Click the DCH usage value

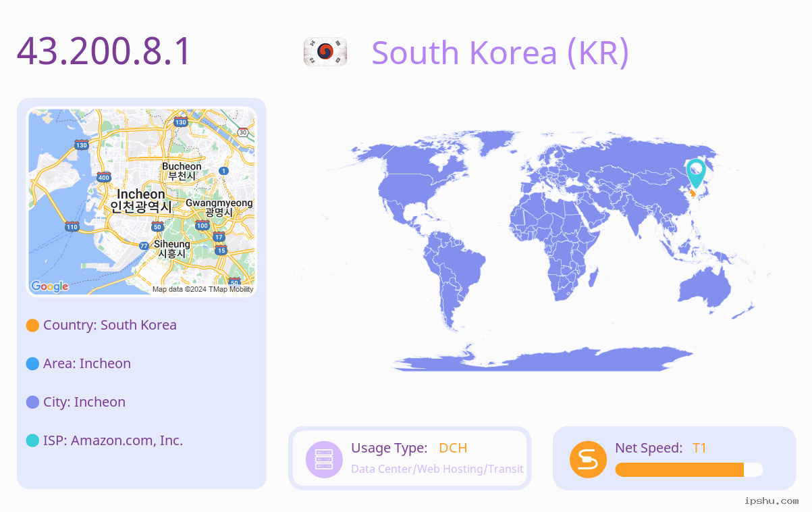(453, 448)
